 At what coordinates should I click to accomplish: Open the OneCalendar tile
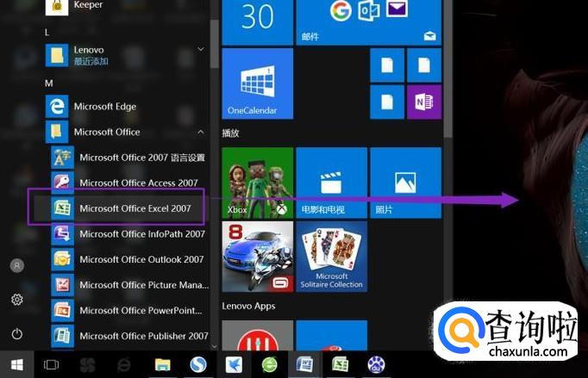click(257, 84)
